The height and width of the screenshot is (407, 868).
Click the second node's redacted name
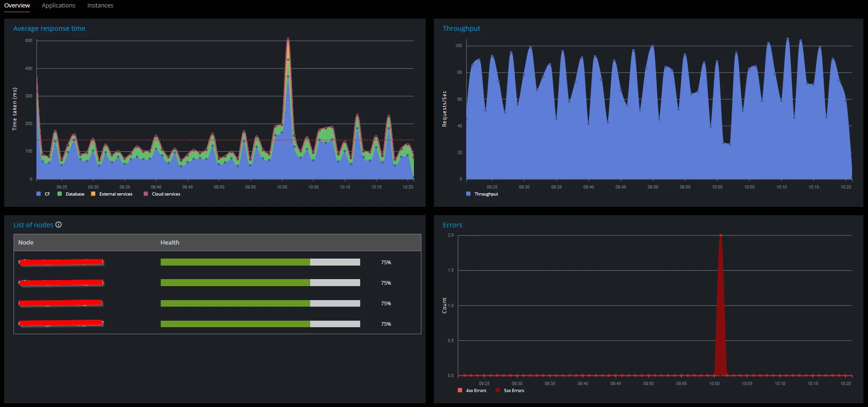[x=61, y=283]
